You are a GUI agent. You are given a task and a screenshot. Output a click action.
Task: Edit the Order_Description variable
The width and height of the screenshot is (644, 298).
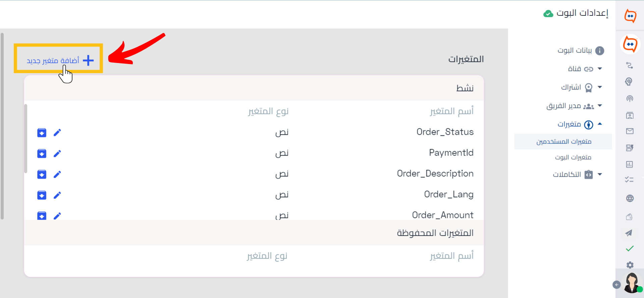coord(57,174)
